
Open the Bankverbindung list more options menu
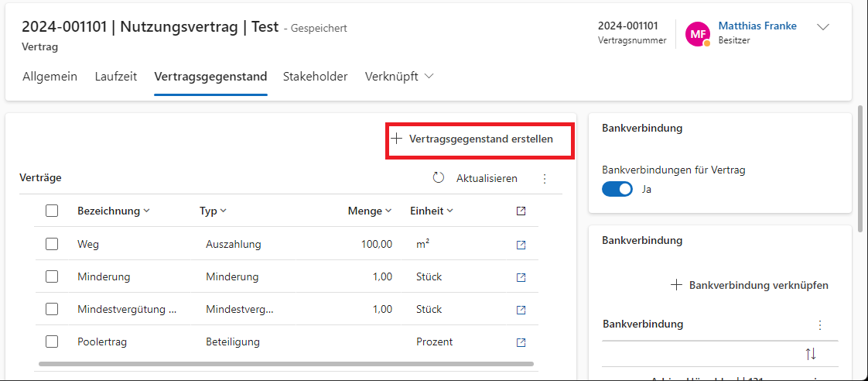tap(820, 324)
